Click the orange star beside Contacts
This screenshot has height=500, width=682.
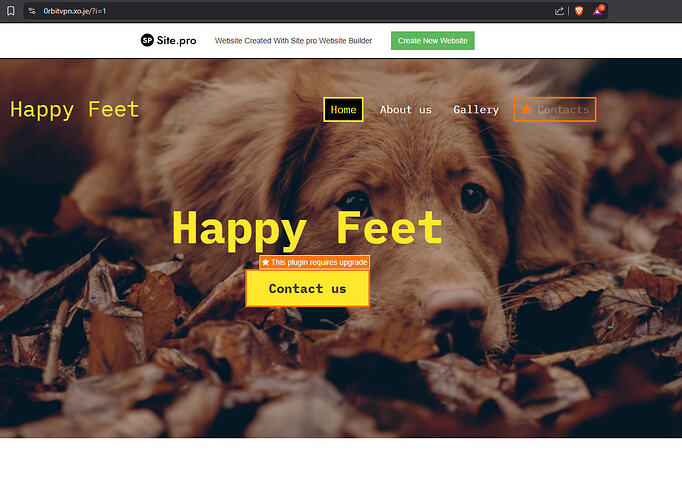click(x=526, y=109)
